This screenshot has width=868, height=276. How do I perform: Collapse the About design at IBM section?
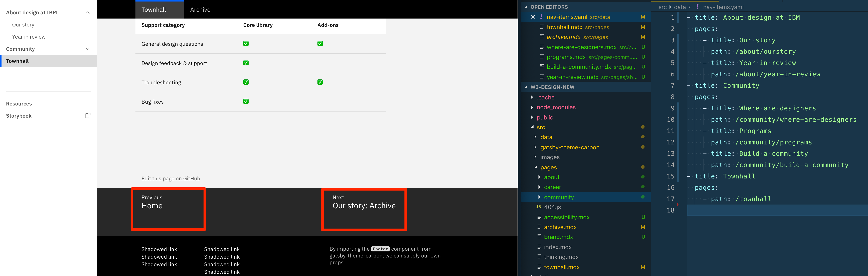tap(88, 12)
